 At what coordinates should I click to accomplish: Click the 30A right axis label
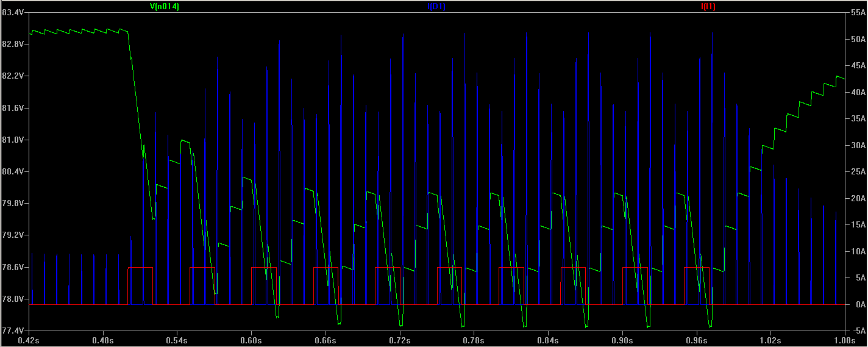coord(858,145)
